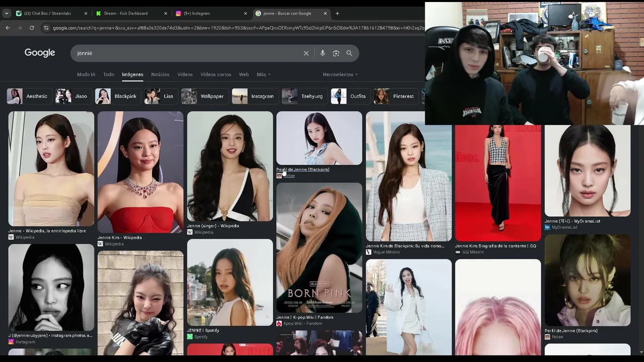Screen dimensions: 644x362
Task: Open the "Jennie Kim: Biografía de la cantante | GQ" title
Action: pos(496,246)
